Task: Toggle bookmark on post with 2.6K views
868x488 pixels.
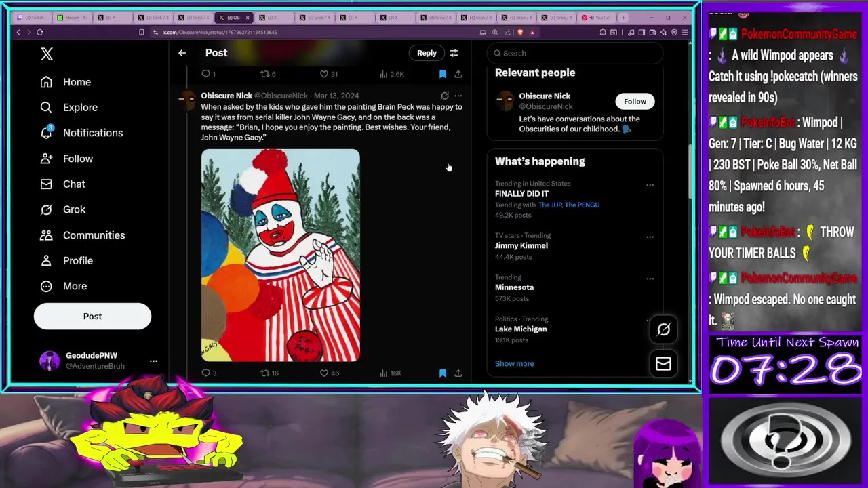Action: point(443,74)
